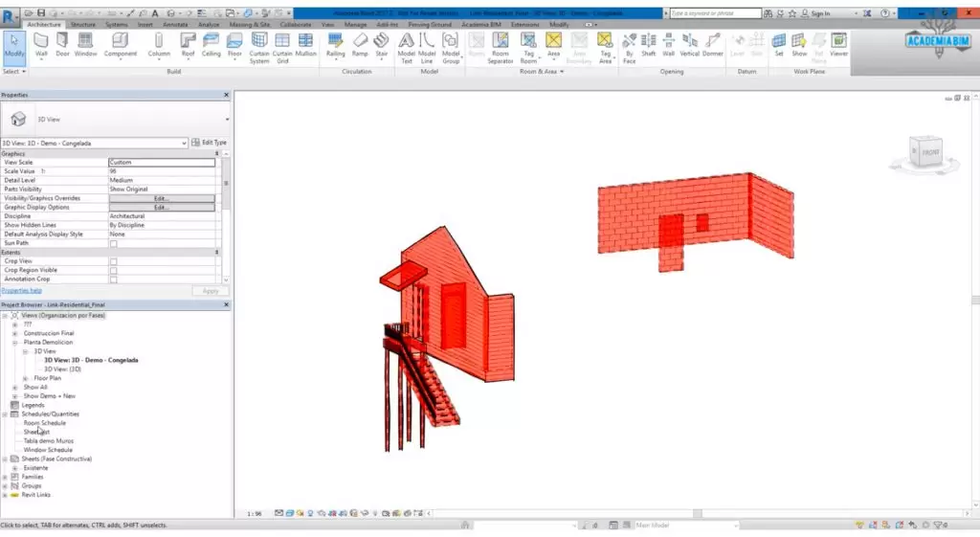Click the Door tool icon
Image resolution: width=980 pixels, height=537 pixels.
[x=62, y=43]
